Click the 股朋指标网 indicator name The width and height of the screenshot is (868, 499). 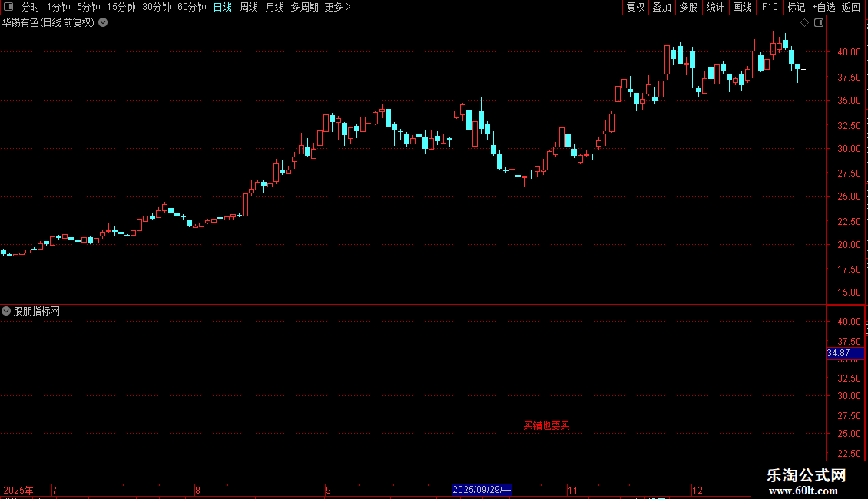(37, 312)
